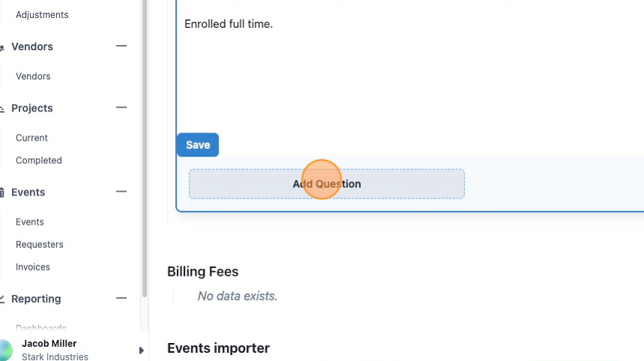644x361 pixels.
Task: Click the Reporting chart icon in sidebar
Action: click(1, 299)
